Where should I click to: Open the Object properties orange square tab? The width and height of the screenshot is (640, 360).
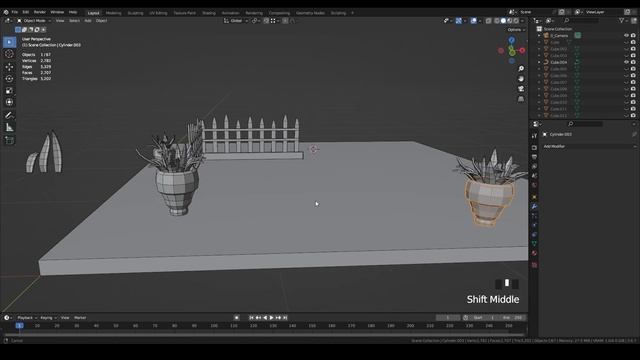tap(534, 197)
